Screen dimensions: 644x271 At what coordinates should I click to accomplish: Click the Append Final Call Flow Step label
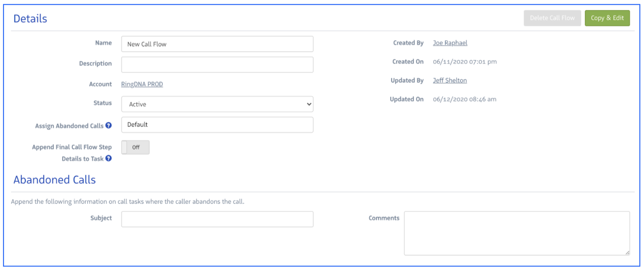pyautogui.click(x=72, y=147)
